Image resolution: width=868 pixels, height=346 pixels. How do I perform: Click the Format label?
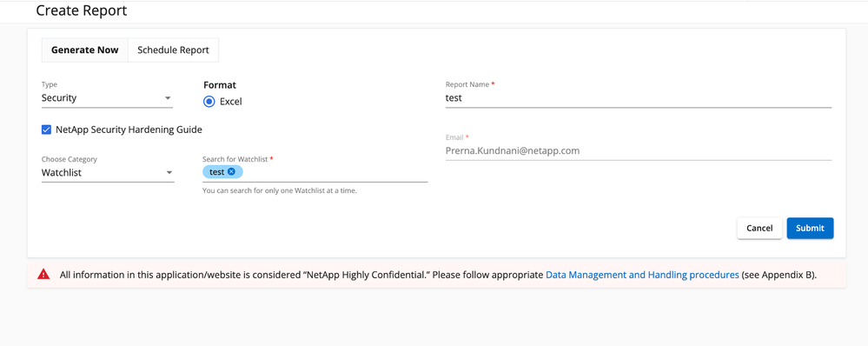220,84
